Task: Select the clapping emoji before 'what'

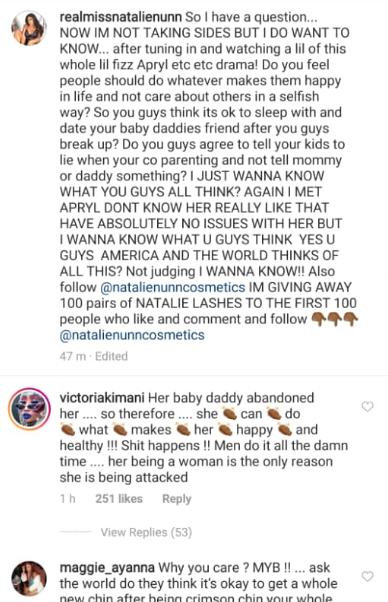Action: [x=68, y=430]
